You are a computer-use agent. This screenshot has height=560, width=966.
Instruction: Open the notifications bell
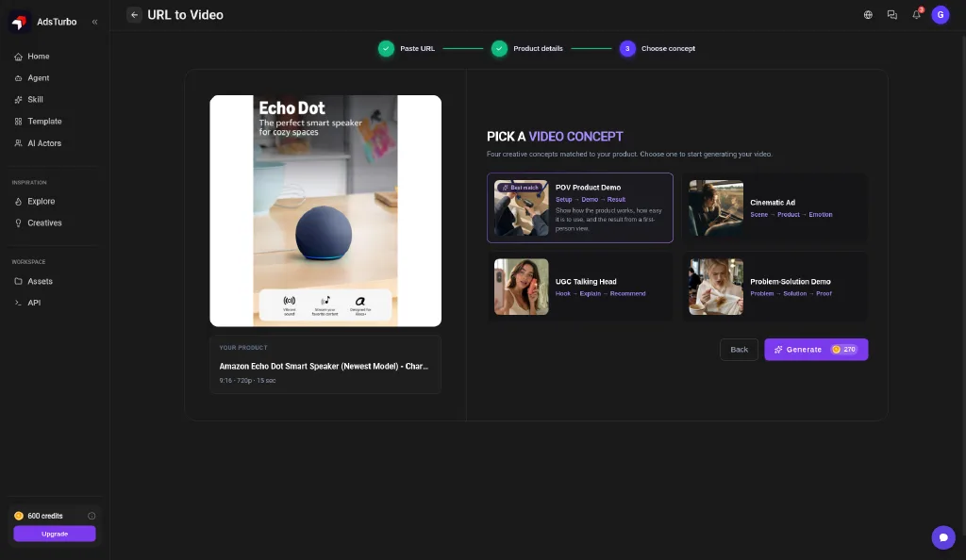click(917, 15)
